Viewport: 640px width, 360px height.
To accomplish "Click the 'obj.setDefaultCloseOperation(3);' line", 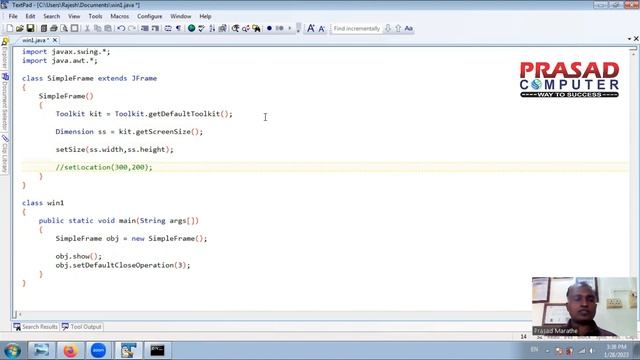I will coord(123,265).
